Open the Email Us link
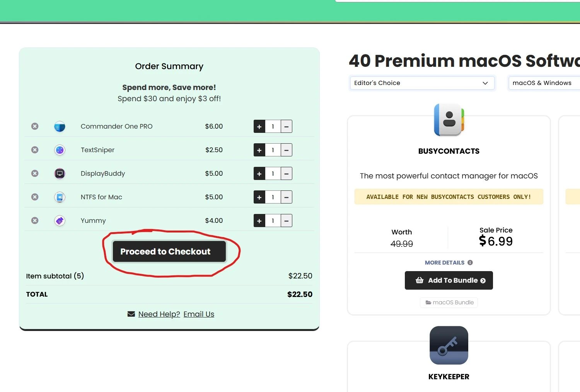The image size is (580, 392). coord(199,314)
